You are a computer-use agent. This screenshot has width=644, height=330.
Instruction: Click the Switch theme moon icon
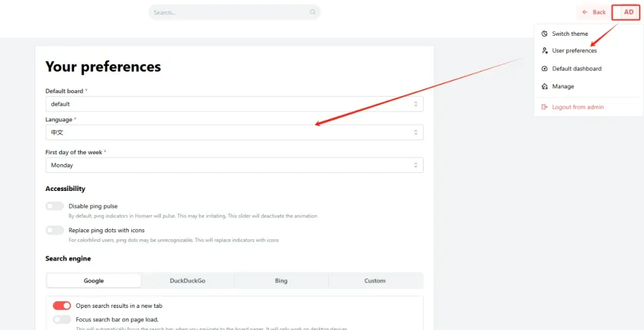point(544,34)
